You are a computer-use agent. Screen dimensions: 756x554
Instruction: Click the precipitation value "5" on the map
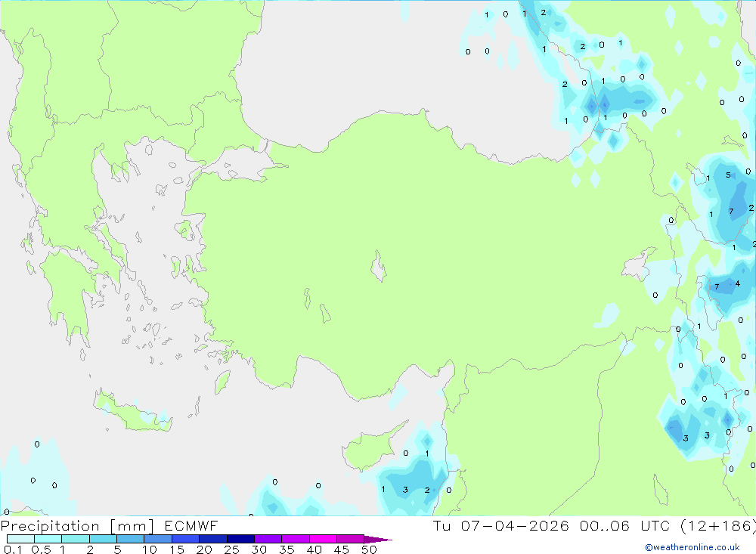[x=728, y=175]
